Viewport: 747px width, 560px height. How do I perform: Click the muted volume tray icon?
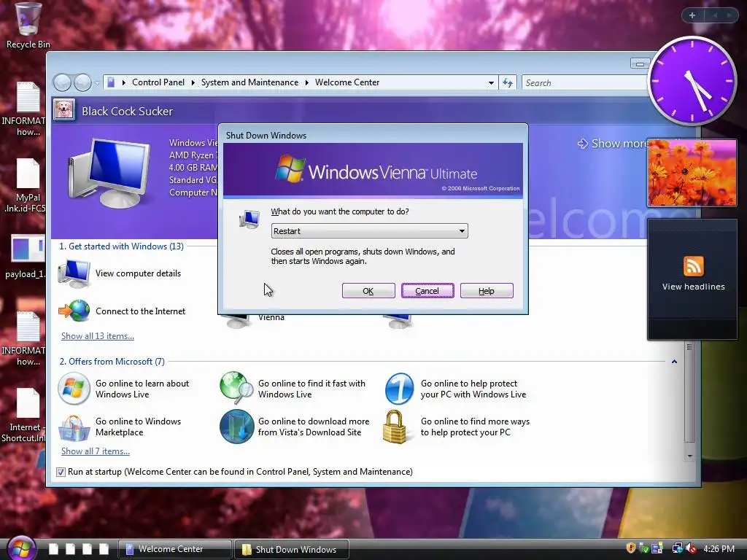click(x=691, y=548)
